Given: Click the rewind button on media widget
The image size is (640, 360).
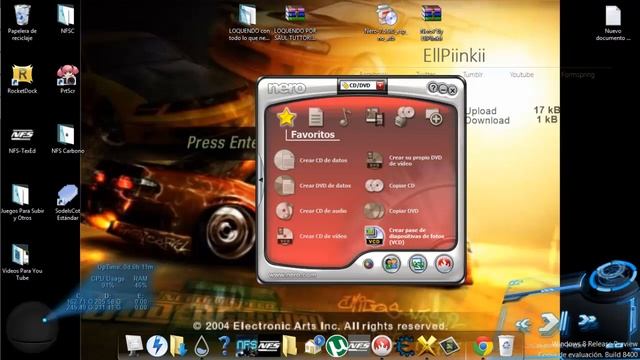Looking at the screenshot, I should (x=523, y=325).
